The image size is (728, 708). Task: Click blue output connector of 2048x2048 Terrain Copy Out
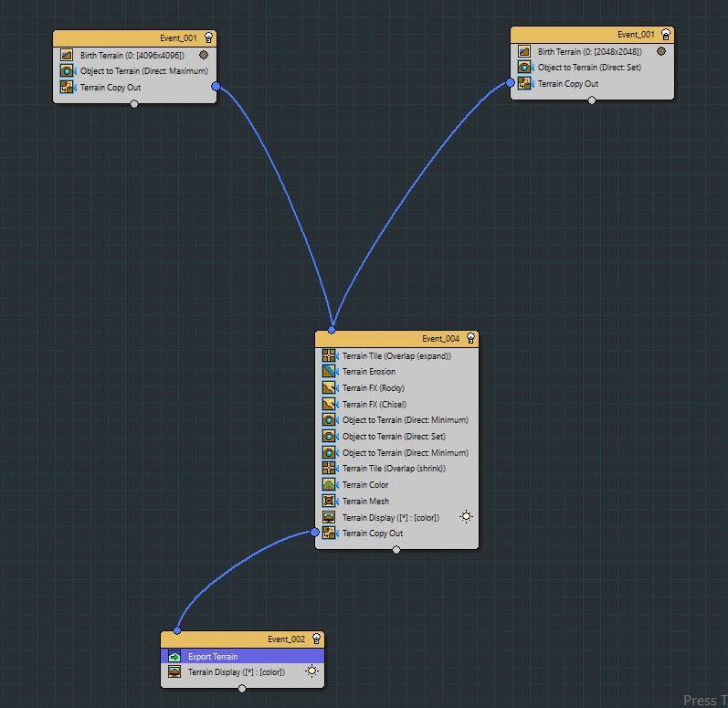[x=510, y=82]
